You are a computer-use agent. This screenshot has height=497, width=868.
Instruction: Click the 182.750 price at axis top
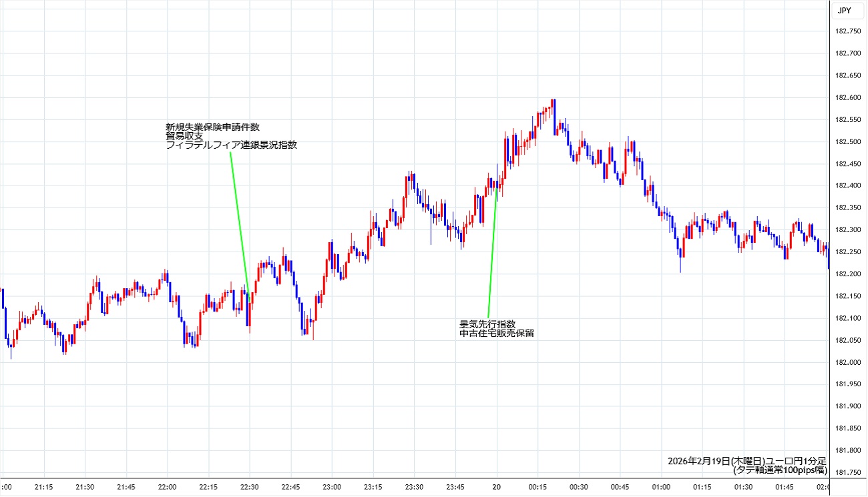point(848,31)
